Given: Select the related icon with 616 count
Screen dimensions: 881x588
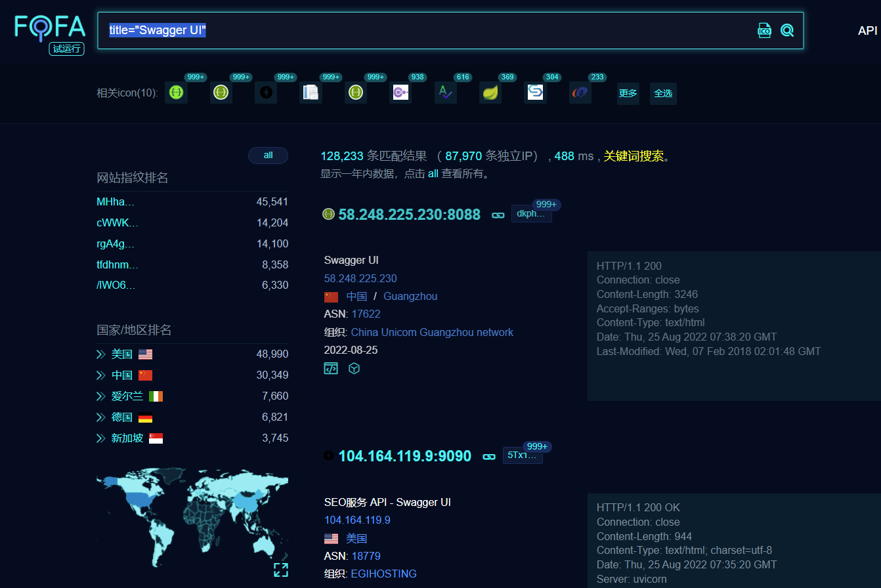Looking at the screenshot, I should click(446, 93).
